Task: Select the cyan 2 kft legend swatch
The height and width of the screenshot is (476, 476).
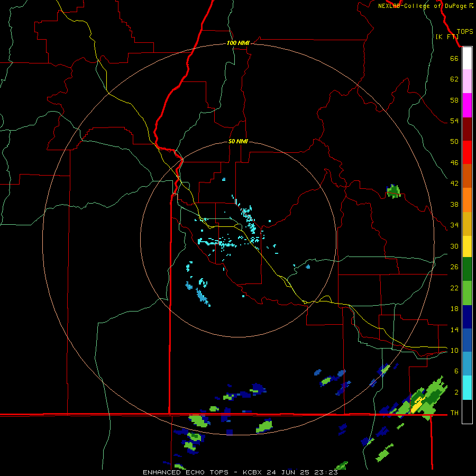Action: click(x=467, y=388)
